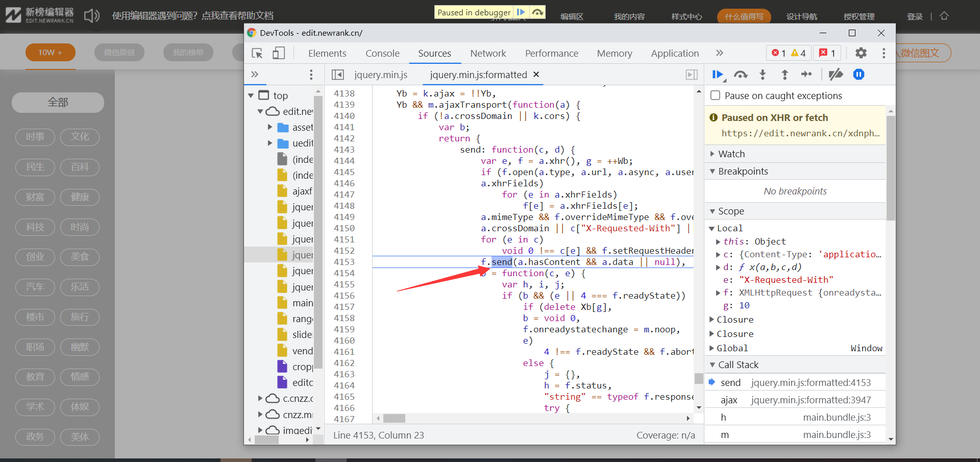Click the issues counter badge
The width and height of the screenshot is (980, 462).
pos(827,53)
